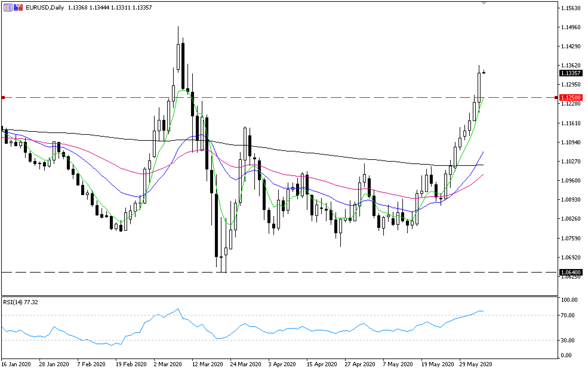This screenshot has height=371, width=588.
Task: Click the 7 Feb 2020 date label
Action: [x=91, y=364]
